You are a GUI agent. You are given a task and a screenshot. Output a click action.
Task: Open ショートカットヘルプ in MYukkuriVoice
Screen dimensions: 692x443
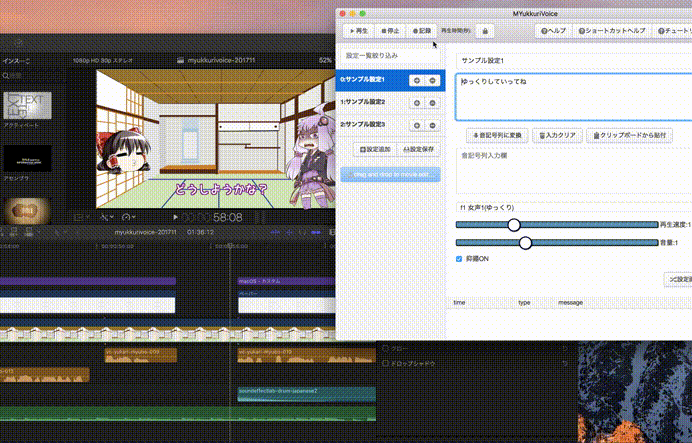(612, 31)
